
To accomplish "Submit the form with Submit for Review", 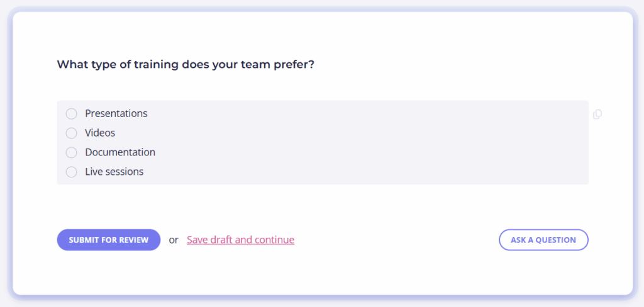I will [x=109, y=240].
